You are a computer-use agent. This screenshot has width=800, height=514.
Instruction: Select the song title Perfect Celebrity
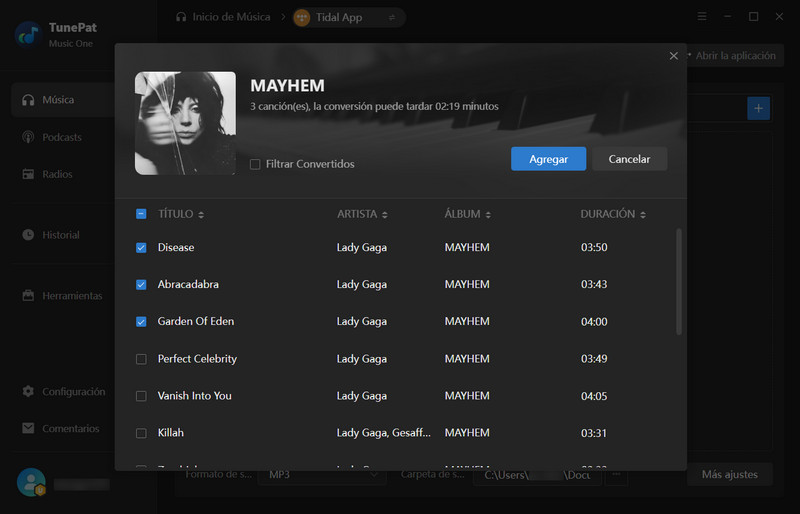197,359
